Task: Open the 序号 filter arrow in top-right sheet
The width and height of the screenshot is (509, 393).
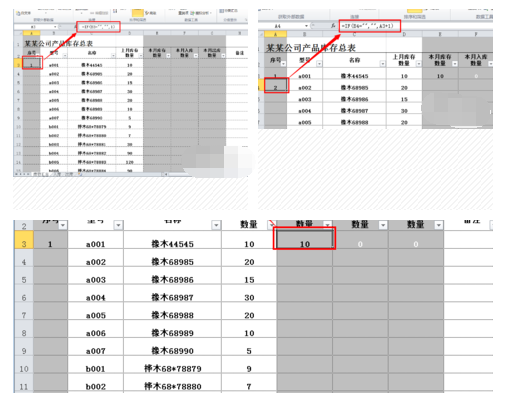Action: (283, 63)
